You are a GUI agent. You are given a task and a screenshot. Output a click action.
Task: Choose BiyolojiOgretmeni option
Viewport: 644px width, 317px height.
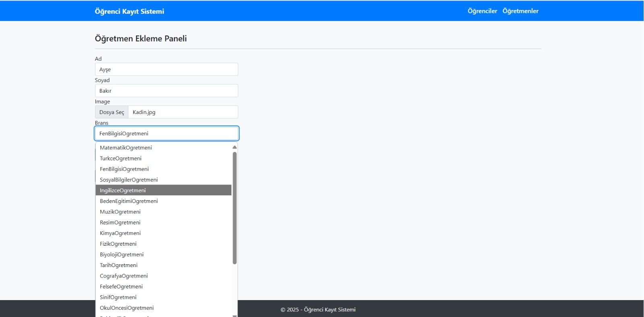(122, 255)
